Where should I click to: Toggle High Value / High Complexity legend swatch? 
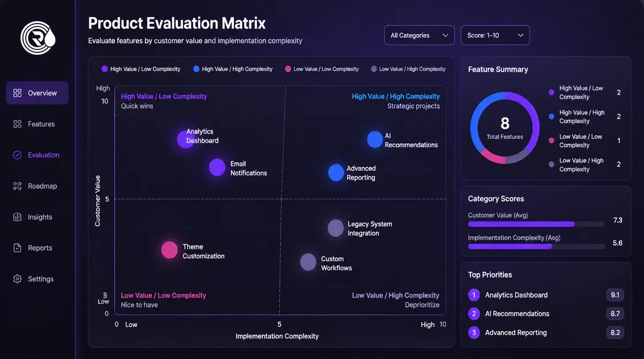196,69
